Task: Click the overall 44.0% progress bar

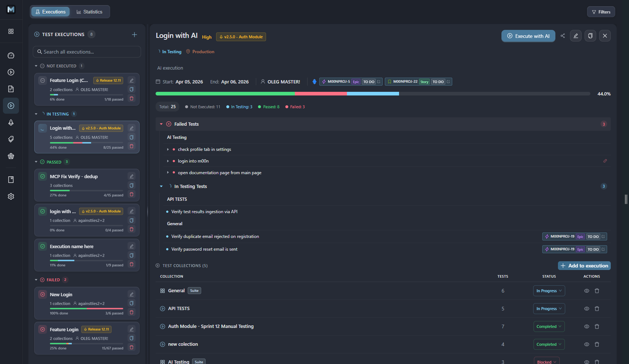Action: click(x=373, y=94)
